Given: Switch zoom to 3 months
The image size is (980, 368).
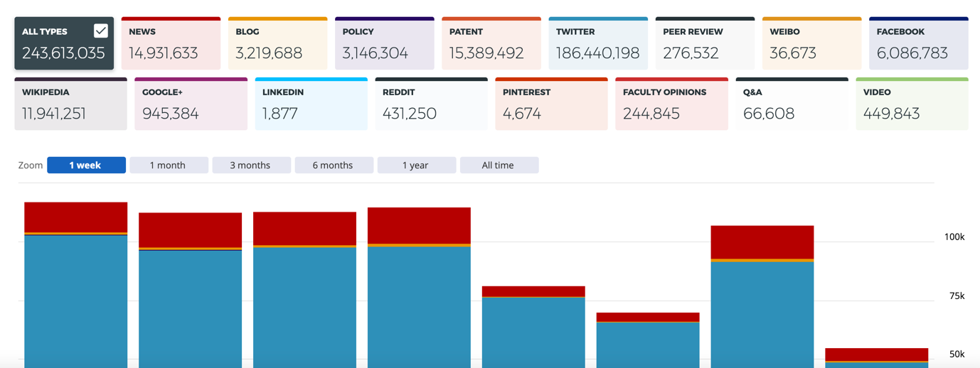Looking at the screenshot, I should [x=251, y=166].
